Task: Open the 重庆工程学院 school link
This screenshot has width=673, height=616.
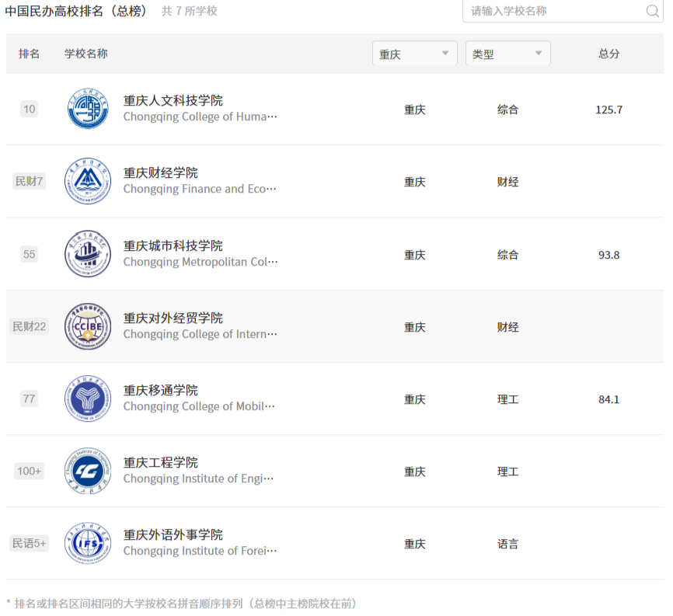Action: 161,462
